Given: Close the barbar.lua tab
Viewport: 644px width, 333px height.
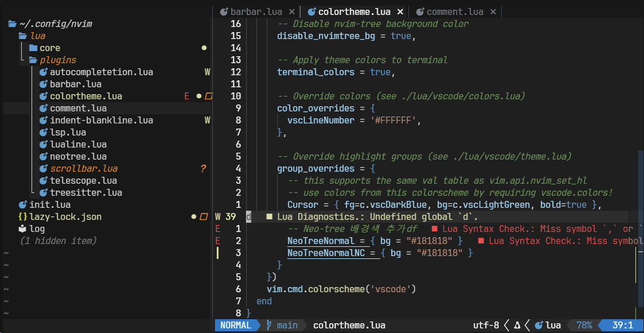Looking at the screenshot, I should 292,11.
